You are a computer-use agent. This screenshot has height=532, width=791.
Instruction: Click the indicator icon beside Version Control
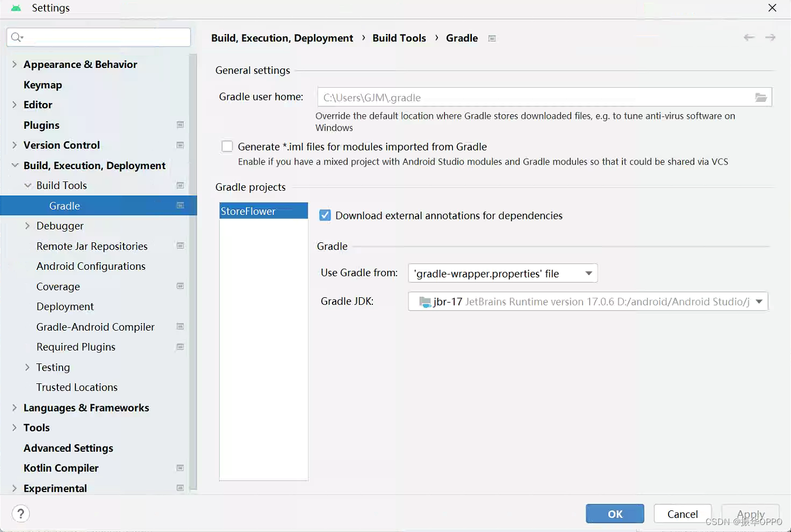[x=180, y=145]
